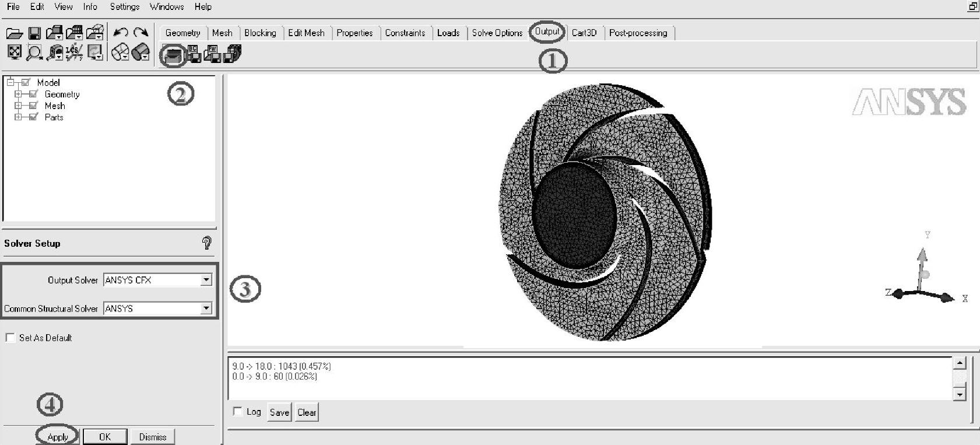Open the blocking file toolbar icon
The width and height of the screenshot is (980, 445).
click(95, 33)
